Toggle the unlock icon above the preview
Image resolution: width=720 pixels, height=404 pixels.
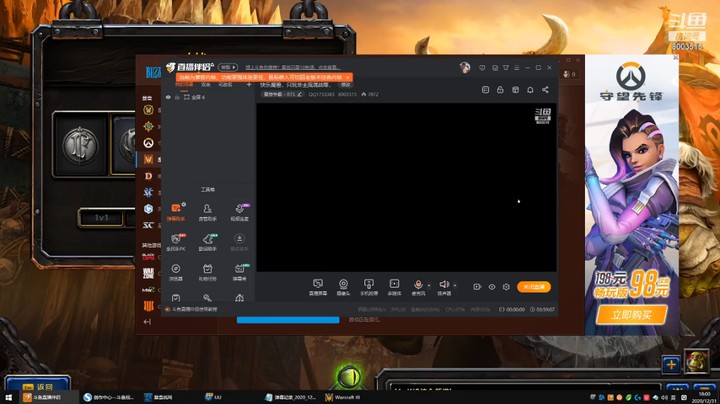[x=500, y=90]
